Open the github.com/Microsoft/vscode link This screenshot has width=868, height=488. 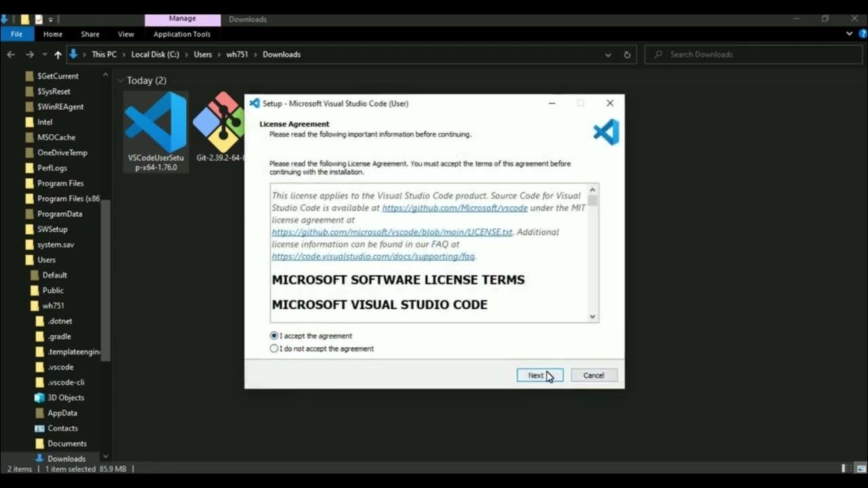coord(455,208)
